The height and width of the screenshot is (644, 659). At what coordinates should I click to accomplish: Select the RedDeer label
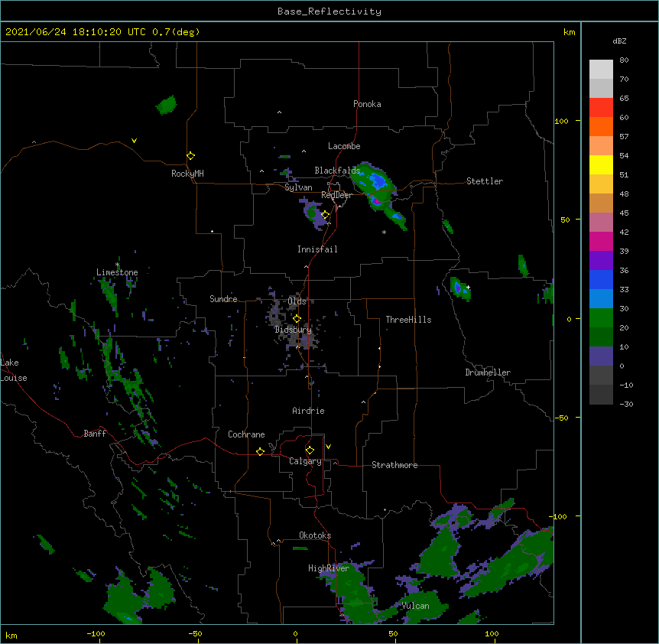click(x=337, y=195)
